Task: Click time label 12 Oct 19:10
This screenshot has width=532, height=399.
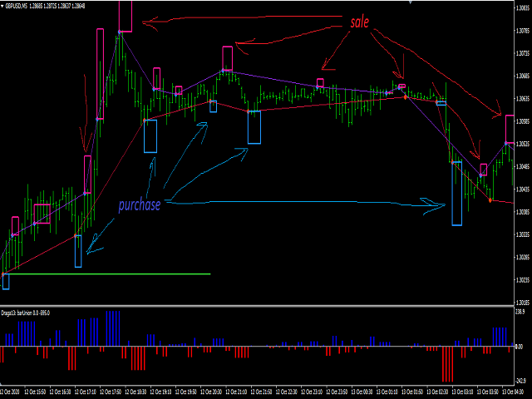Action: pos(160,392)
